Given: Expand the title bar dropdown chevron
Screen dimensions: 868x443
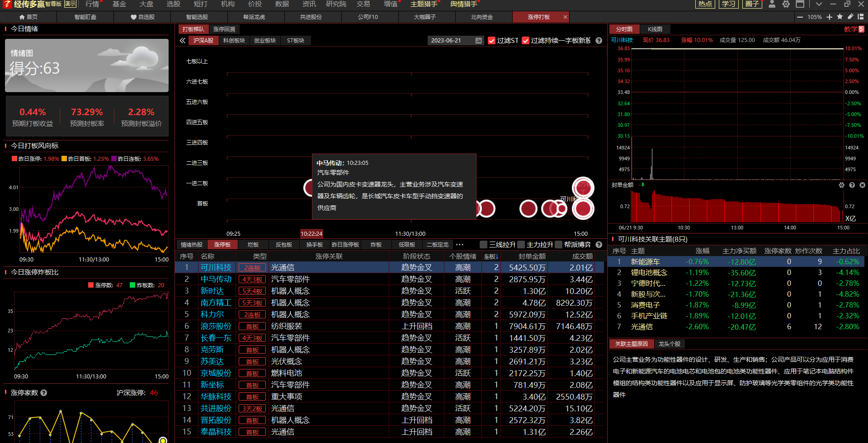Looking at the screenshot, I should coord(819,4).
